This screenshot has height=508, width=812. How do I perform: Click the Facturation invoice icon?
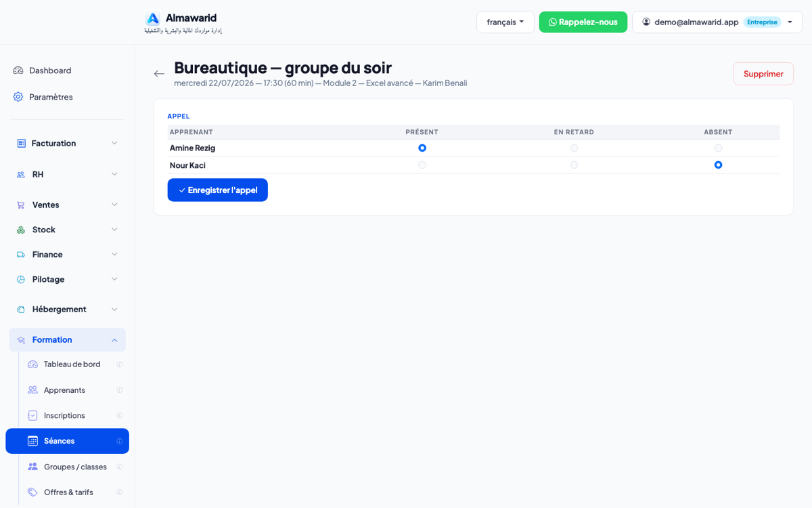[x=21, y=144]
